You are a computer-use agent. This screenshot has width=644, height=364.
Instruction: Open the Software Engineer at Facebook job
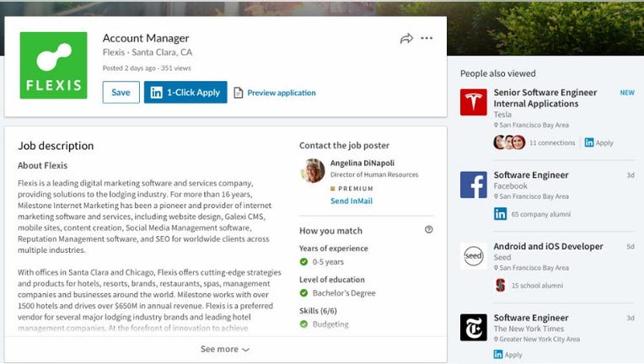click(x=531, y=175)
